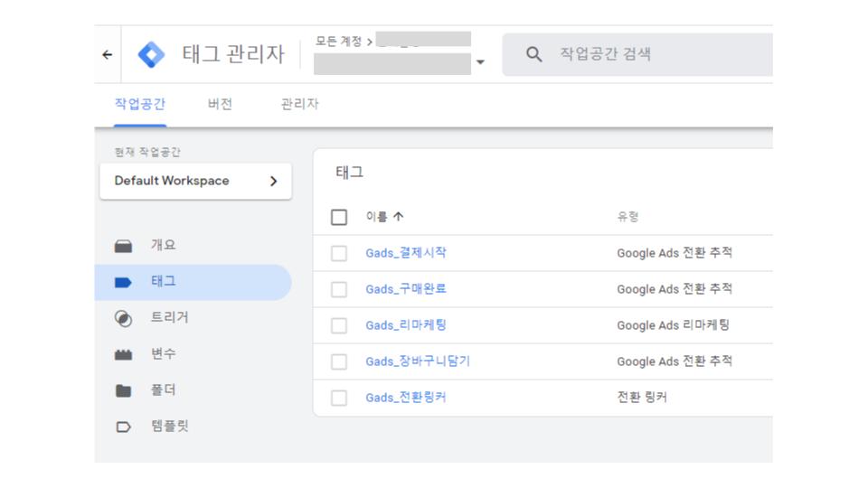Check the Gads_전환링커 row checkbox
This screenshot has height=488, width=868.
[x=339, y=398]
